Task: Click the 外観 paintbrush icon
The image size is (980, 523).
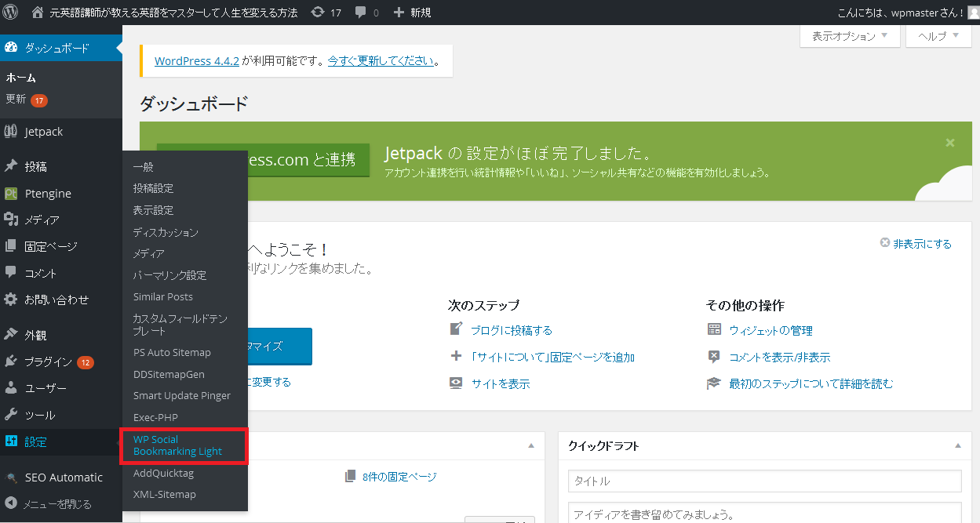Action: point(11,335)
